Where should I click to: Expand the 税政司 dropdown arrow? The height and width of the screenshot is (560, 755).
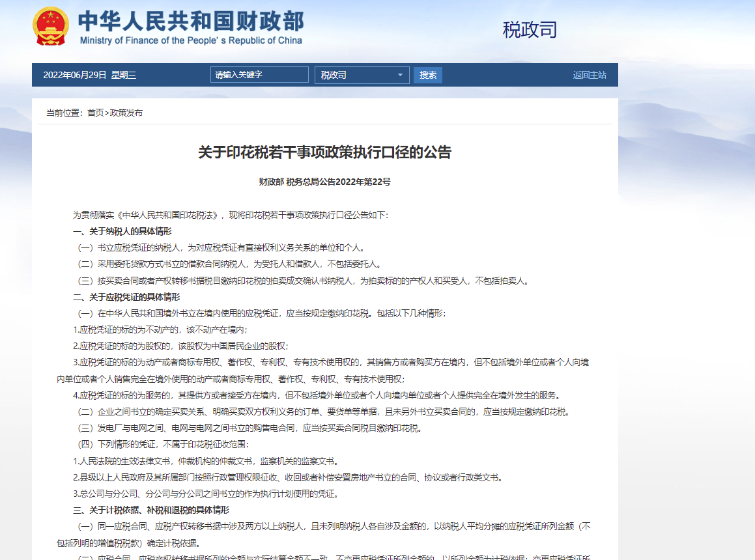(400, 75)
